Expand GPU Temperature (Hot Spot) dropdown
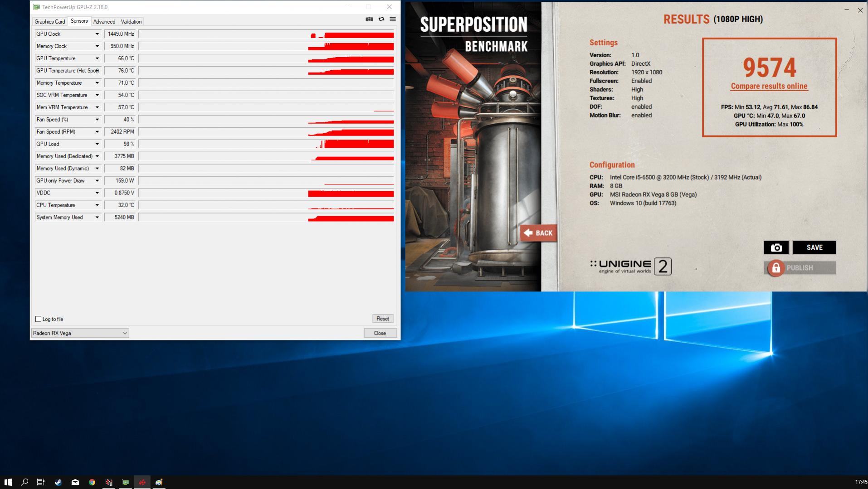868x489 pixels. pos(97,71)
